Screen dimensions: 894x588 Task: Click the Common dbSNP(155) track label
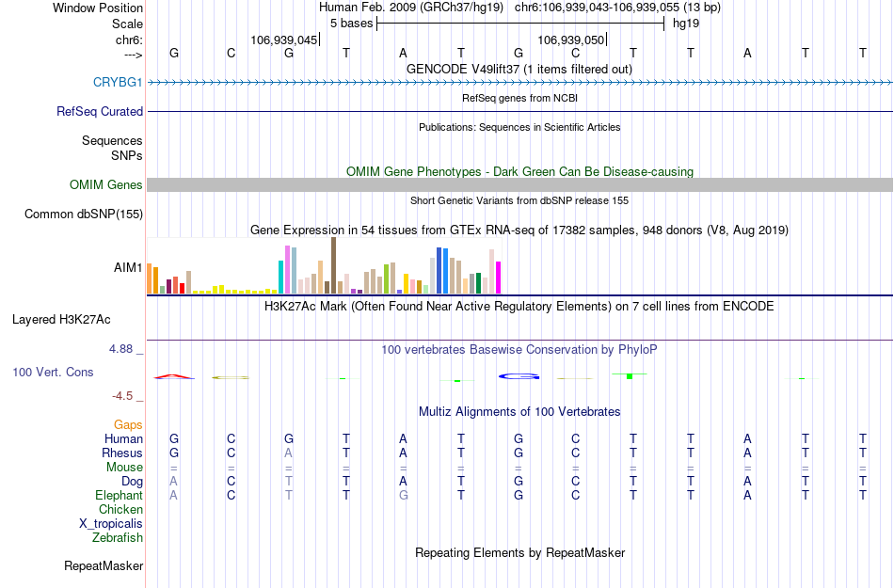pos(83,214)
